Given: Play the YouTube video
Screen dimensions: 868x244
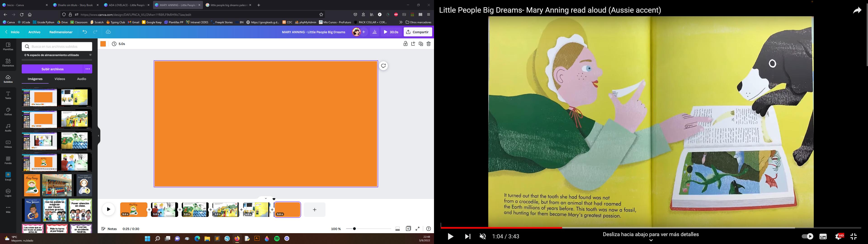Looking at the screenshot, I should (451, 237).
